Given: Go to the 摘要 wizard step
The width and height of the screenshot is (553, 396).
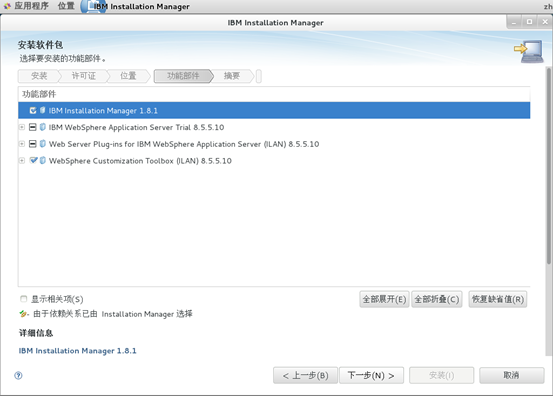Looking at the screenshot, I should pos(232,76).
